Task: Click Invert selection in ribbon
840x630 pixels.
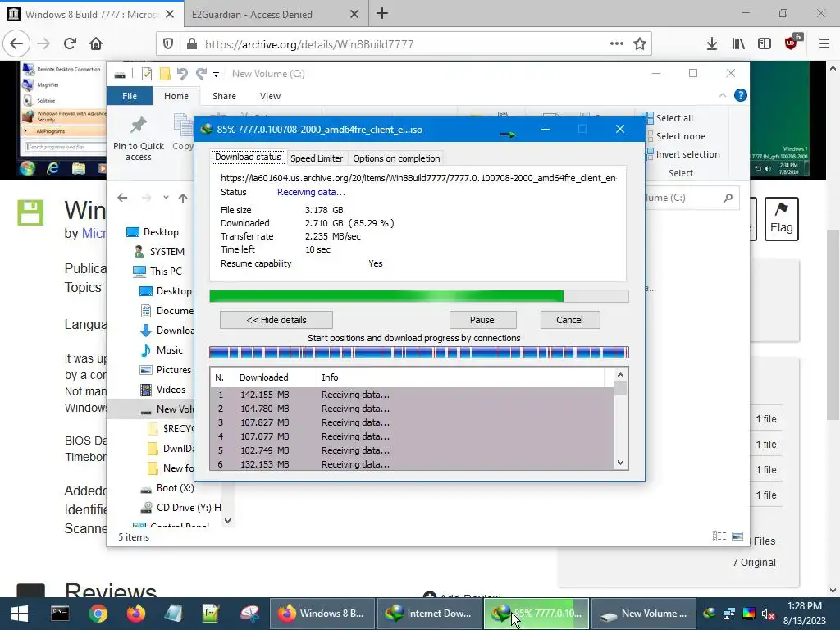Action: 682,154
